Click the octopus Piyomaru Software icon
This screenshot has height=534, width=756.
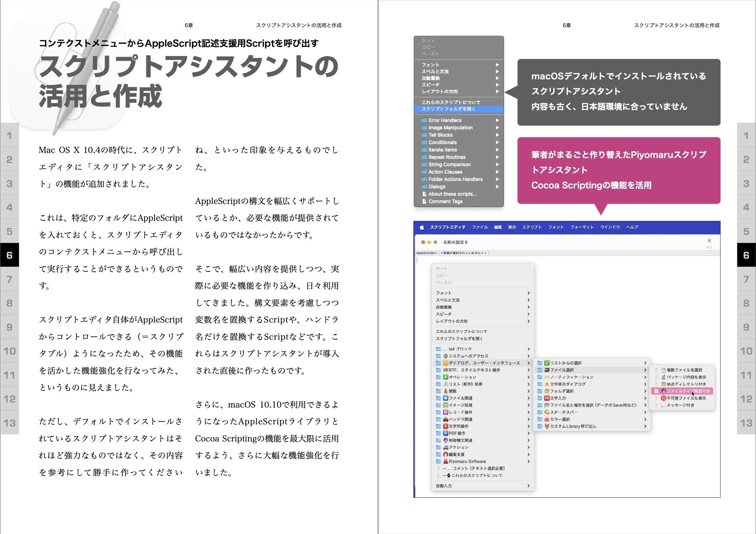446,462
